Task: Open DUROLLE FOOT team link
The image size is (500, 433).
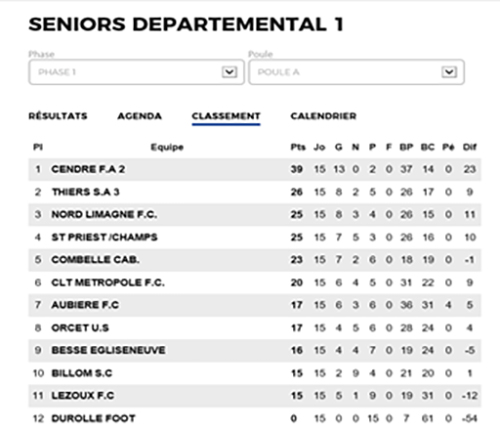Action: point(93,418)
